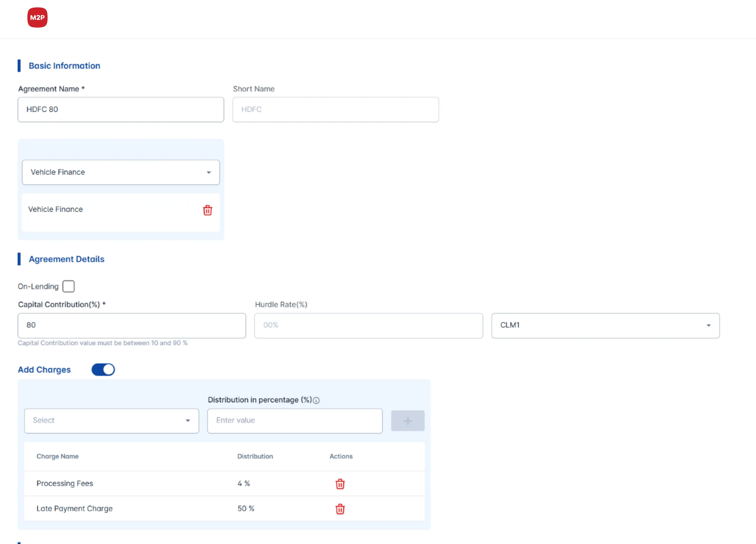This screenshot has height=544, width=756.
Task: Click the Processing Fees charge name
Action: click(65, 483)
